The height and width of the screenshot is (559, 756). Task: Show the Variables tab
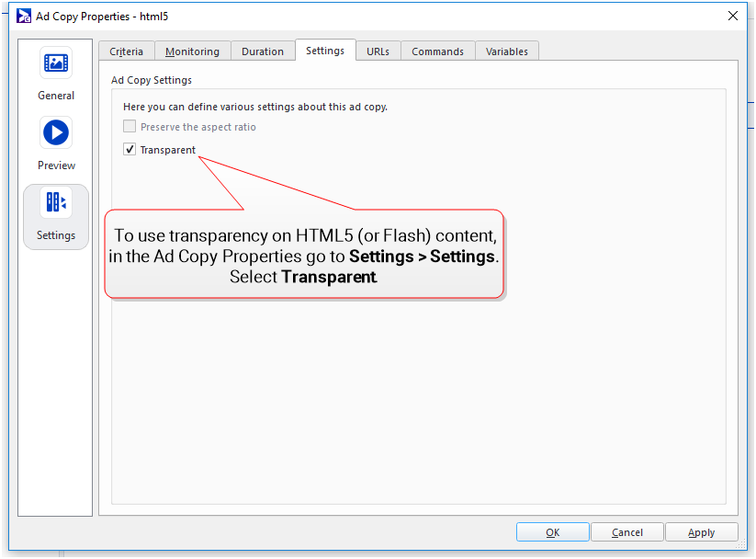[507, 51]
